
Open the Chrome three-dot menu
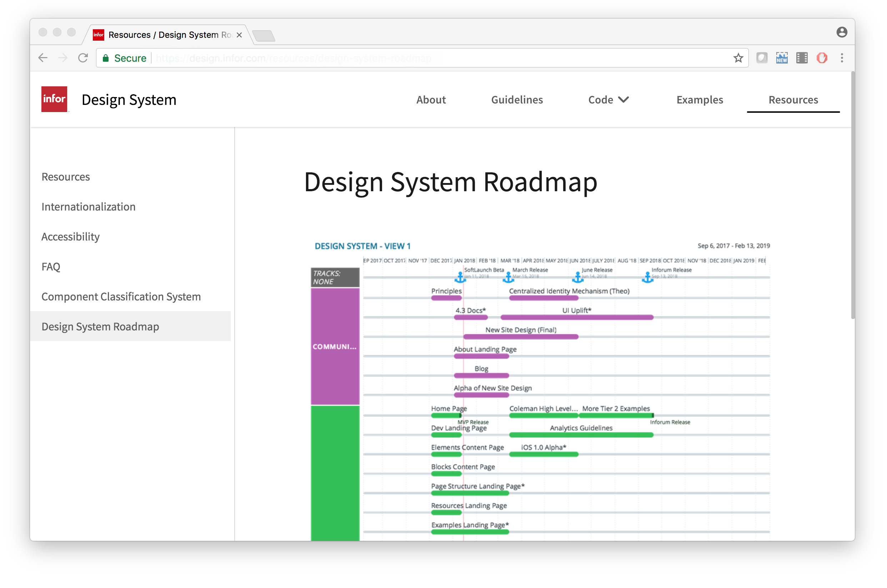click(842, 58)
